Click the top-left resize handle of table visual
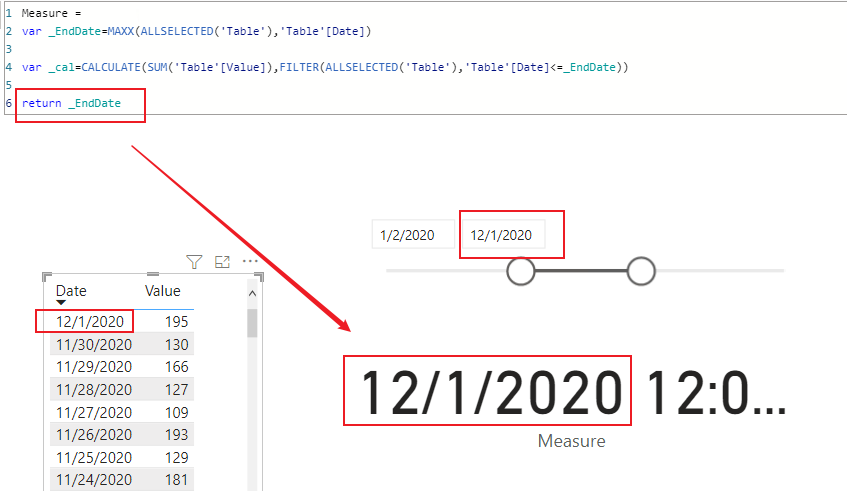Image resolution: width=847 pixels, height=491 pixels. pyautogui.click(x=46, y=277)
